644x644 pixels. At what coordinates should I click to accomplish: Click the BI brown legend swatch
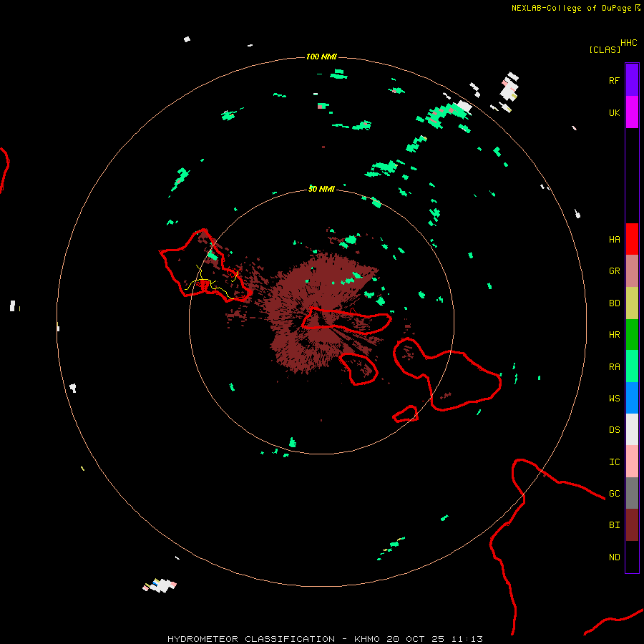[x=632, y=525]
